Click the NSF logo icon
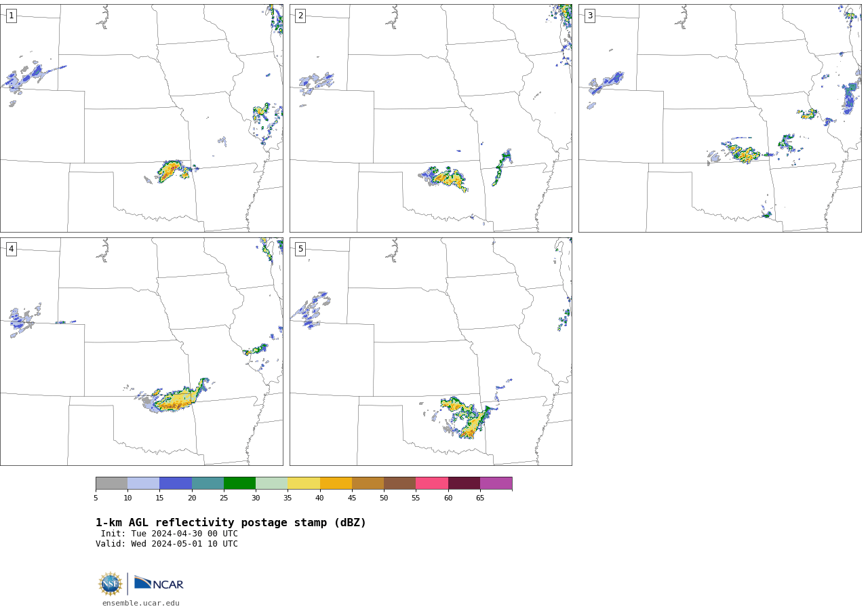This screenshot has height=611, width=868. (111, 584)
